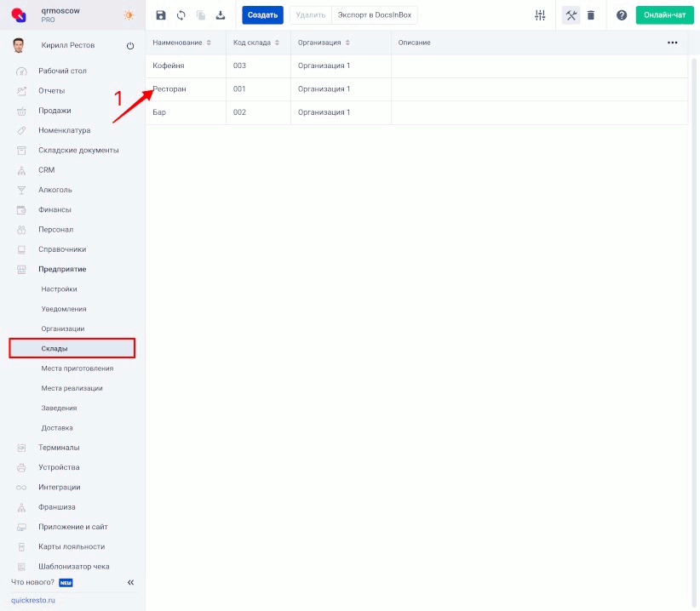
Task: Click the copy document icon
Action: click(x=201, y=15)
